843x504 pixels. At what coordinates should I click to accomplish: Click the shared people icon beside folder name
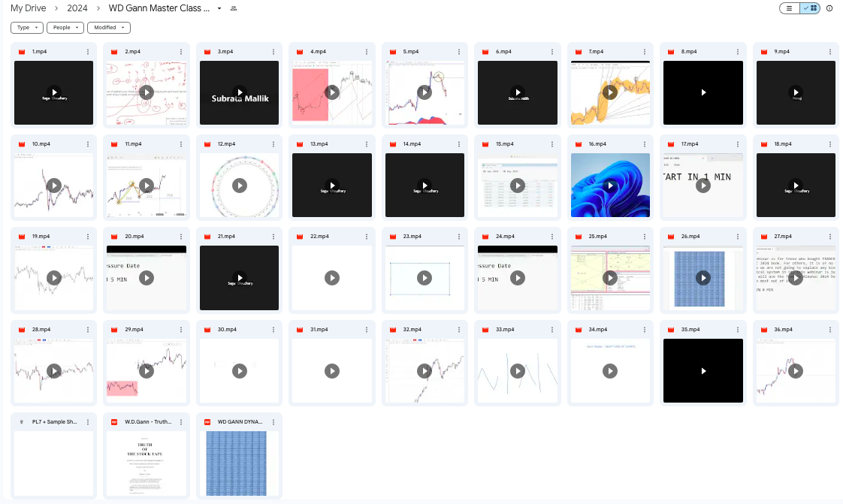233,8
